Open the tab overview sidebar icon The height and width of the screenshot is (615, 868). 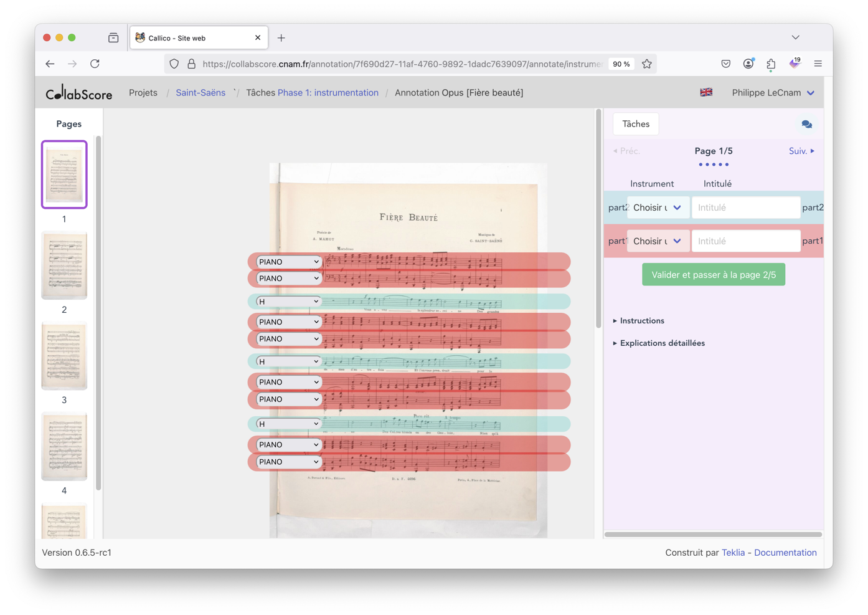tap(113, 38)
